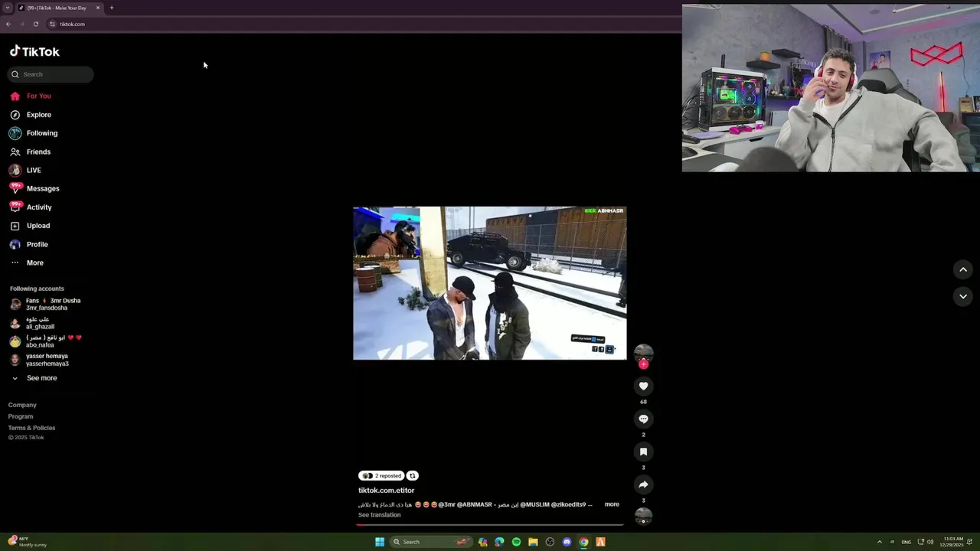Image resolution: width=980 pixels, height=551 pixels.
Task: Open abo_nafea following account
Action: (46, 341)
